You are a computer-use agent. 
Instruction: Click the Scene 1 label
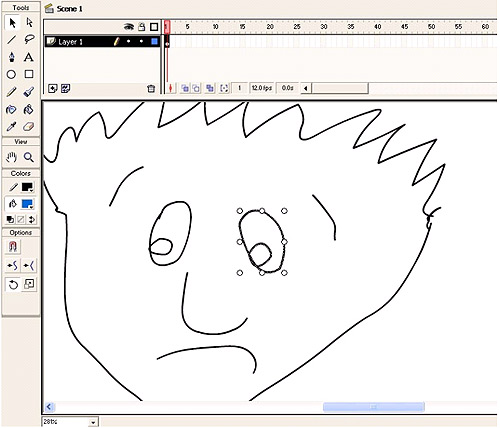(69, 9)
